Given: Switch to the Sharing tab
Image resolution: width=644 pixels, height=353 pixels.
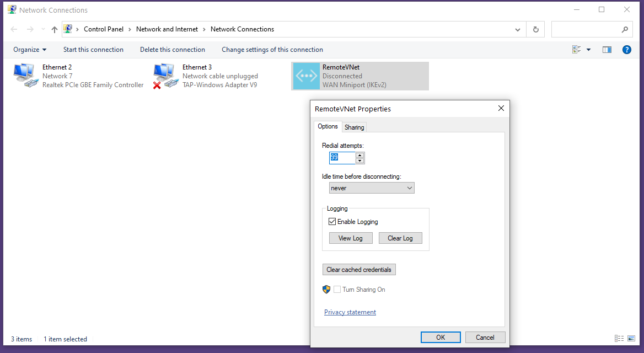Looking at the screenshot, I should 354,127.
